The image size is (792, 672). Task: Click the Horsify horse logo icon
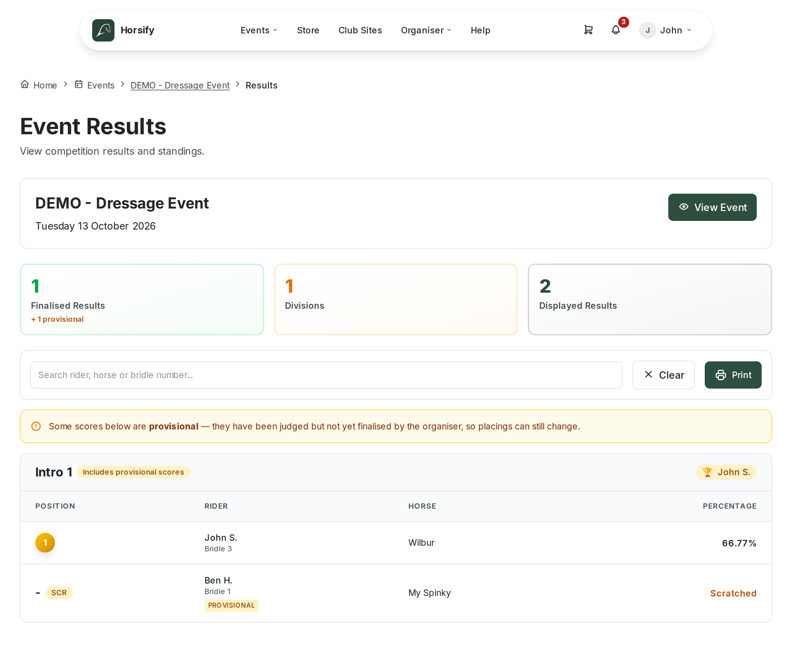point(103,30)
